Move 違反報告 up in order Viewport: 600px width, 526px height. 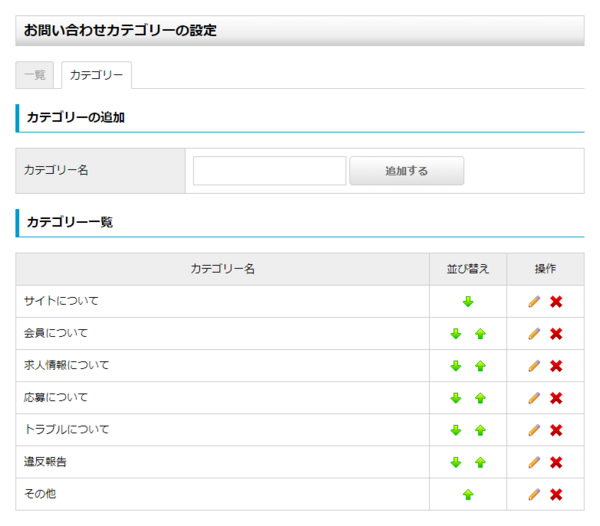[x=480, y=462]
